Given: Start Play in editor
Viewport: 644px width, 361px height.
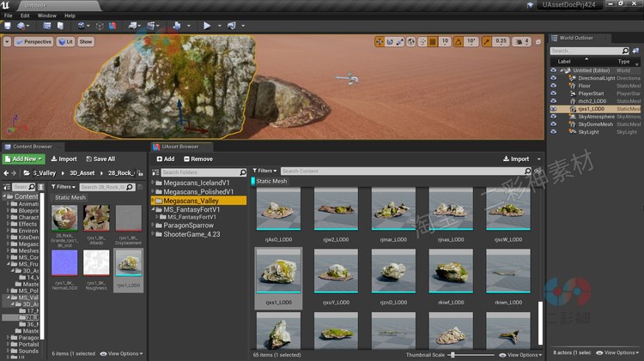Looking at the screenshot, I should point(207,26).
